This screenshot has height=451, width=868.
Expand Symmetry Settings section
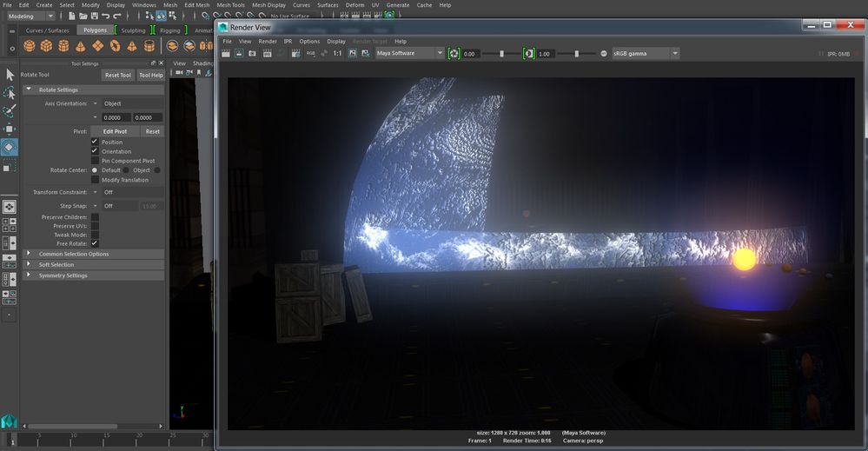(93, 275)
